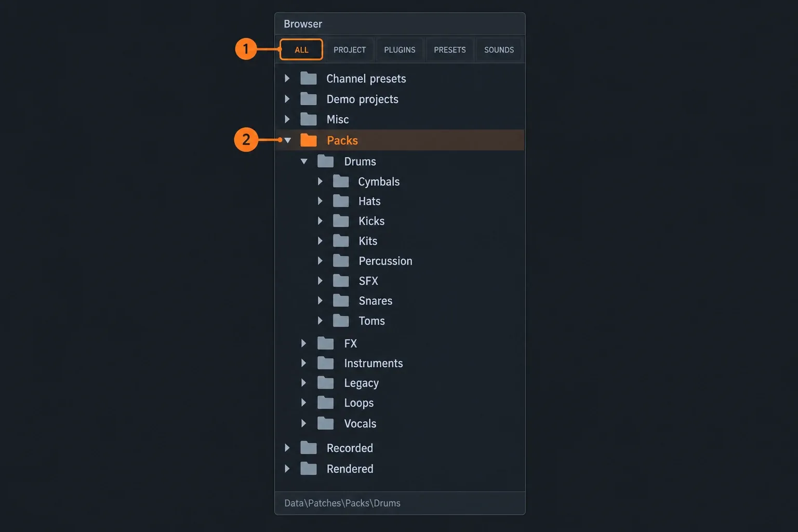Select the Rendered folder label

pyautogui.click(x=350, y=469)
